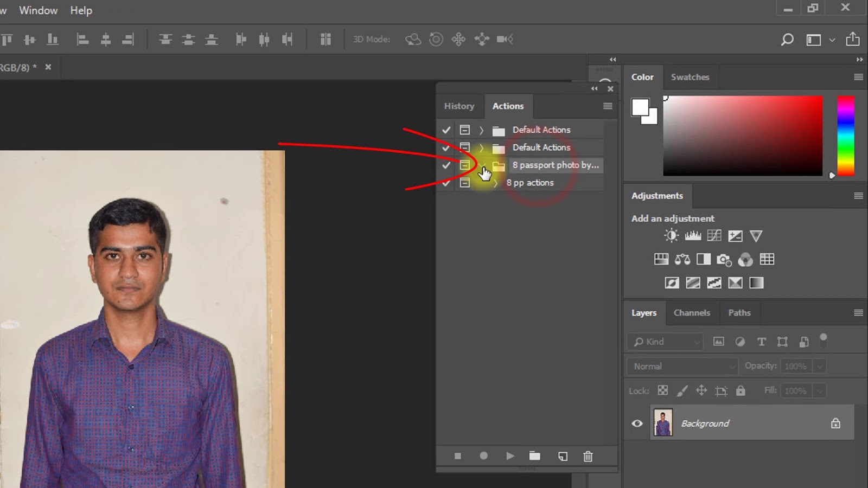Add a Color Balance adjustment
This screenshot has width=868, height=488.
[682, 259]
